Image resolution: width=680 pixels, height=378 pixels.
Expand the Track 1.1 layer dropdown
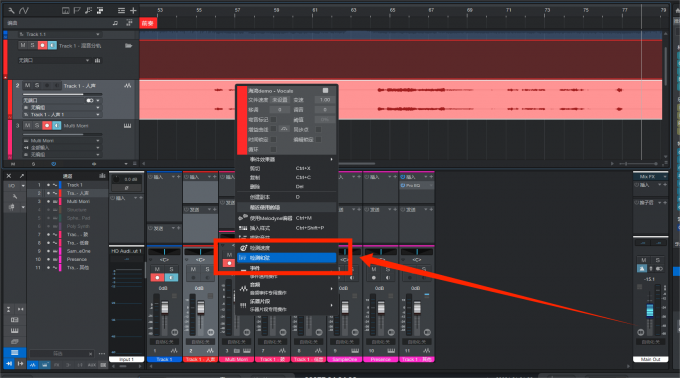98,34
